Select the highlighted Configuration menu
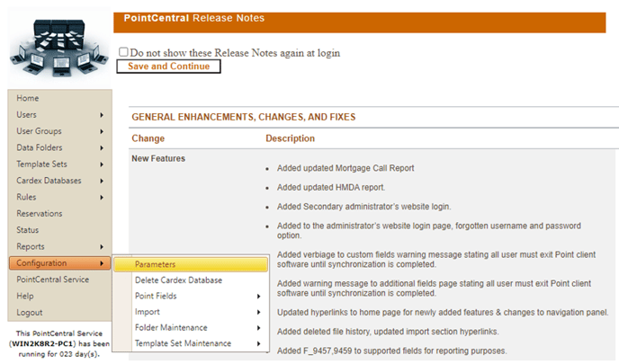Viewport: 619px width, 364px height. point(59,263)
